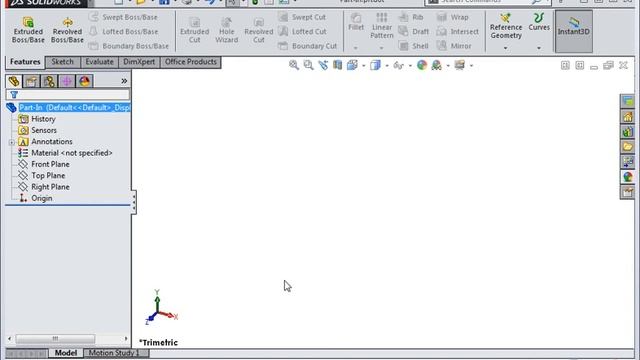Select the Intersect feature
The image size is (640, 360).
click(457, 31)
